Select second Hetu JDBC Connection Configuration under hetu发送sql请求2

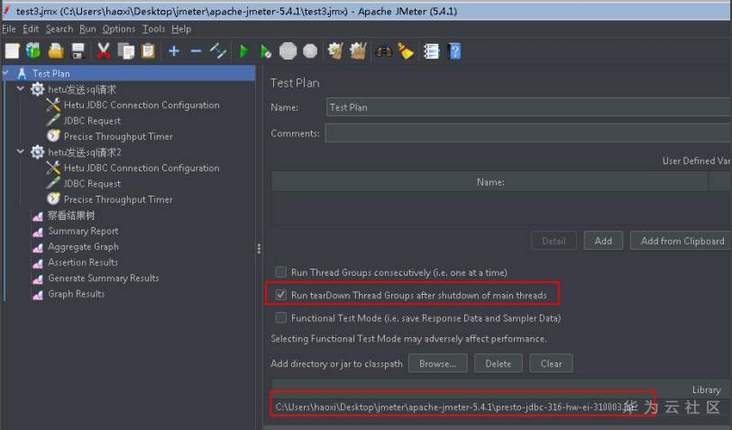point(141,168)
